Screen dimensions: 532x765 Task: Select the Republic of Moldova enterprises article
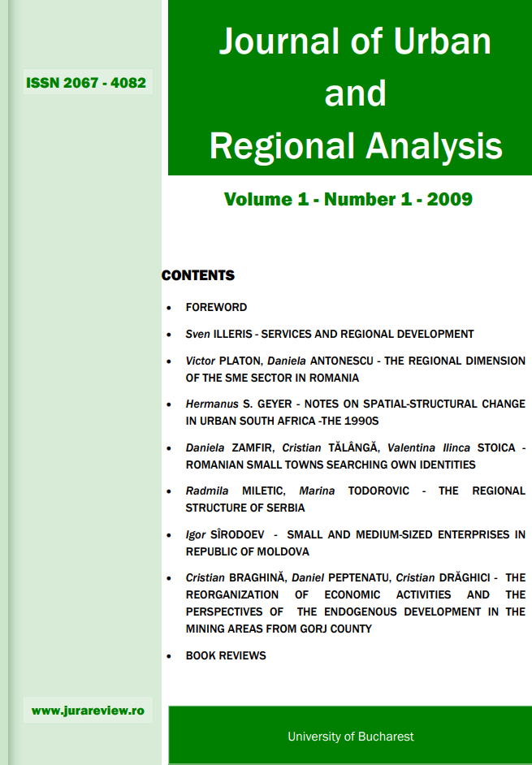click(x=355, y=542)
